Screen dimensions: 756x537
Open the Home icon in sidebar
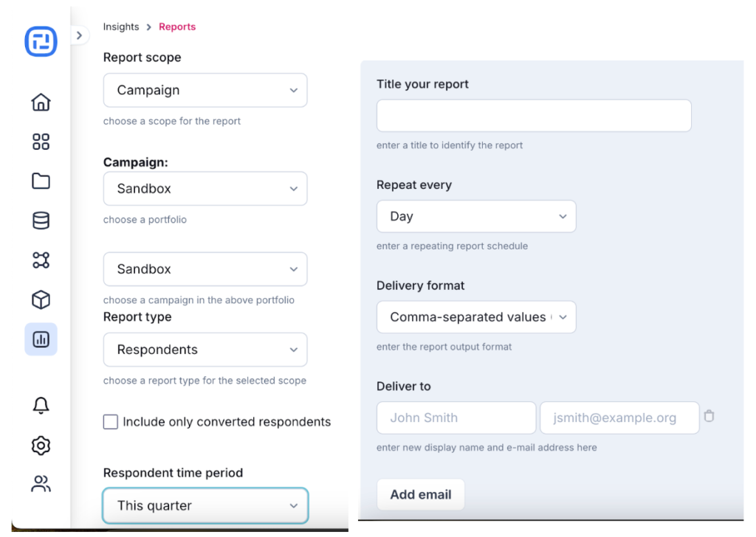tap(41, 102)
